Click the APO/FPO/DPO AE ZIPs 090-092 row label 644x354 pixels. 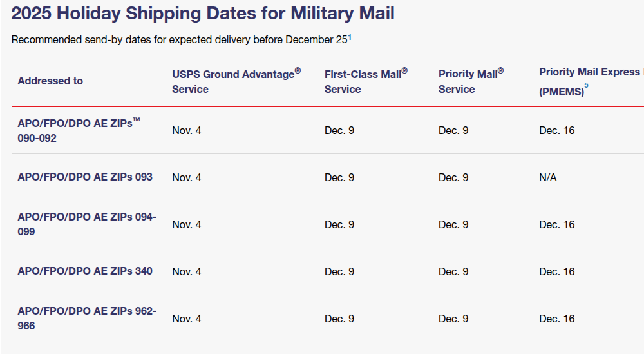pyautogui.click(x=79, y=130)
